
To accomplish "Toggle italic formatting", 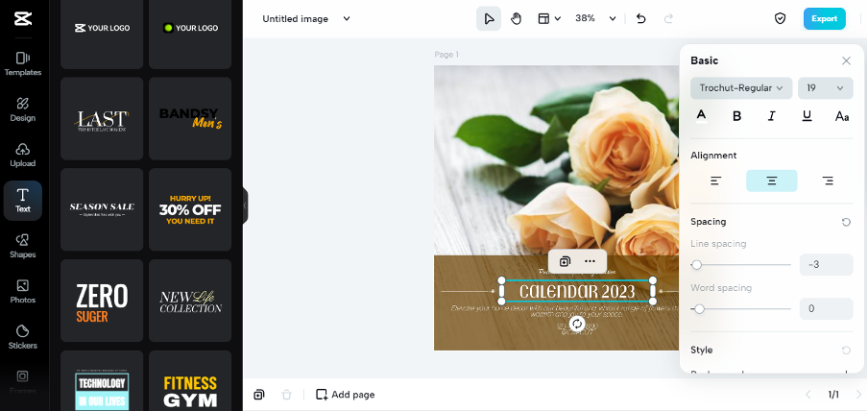I will point(772,116).
